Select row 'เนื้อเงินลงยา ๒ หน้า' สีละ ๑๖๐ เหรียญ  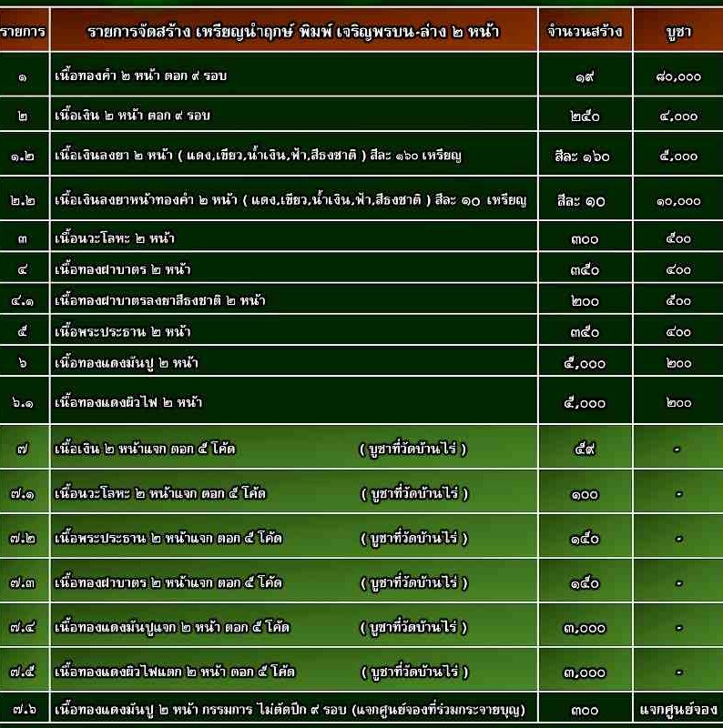361,154
